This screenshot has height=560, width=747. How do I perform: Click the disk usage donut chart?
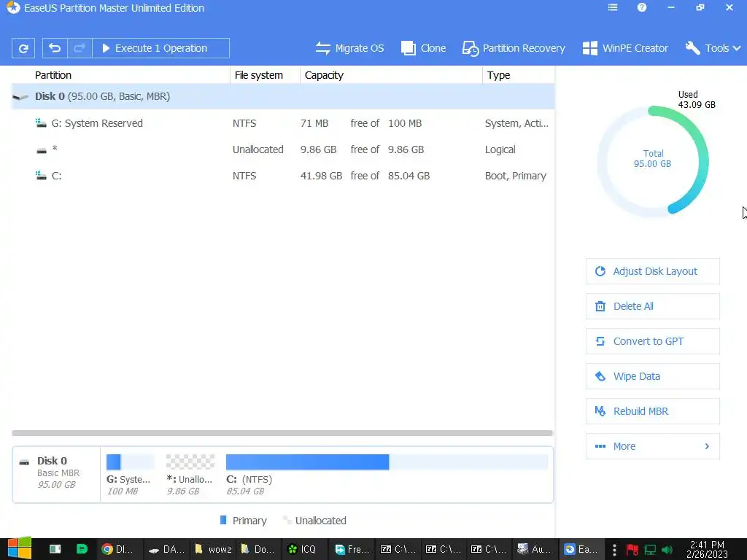click(x=652, y=160)
